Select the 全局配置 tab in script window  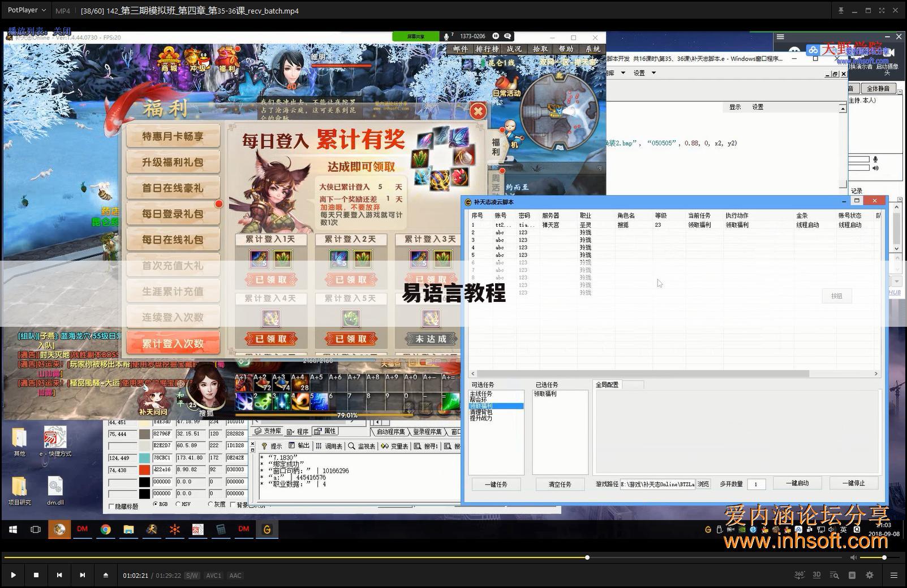pyautogui.click(x=607, y=384)
